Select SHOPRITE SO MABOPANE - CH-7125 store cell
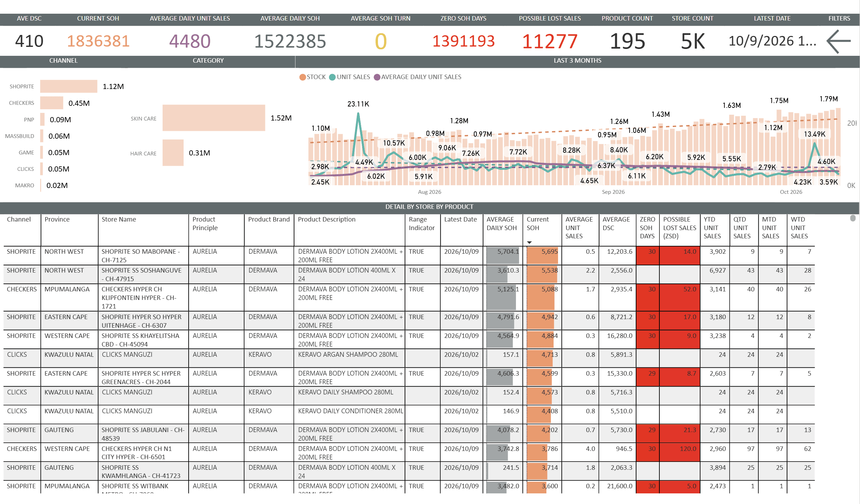Viewport: 860px width, 504px height. point(143,256)
